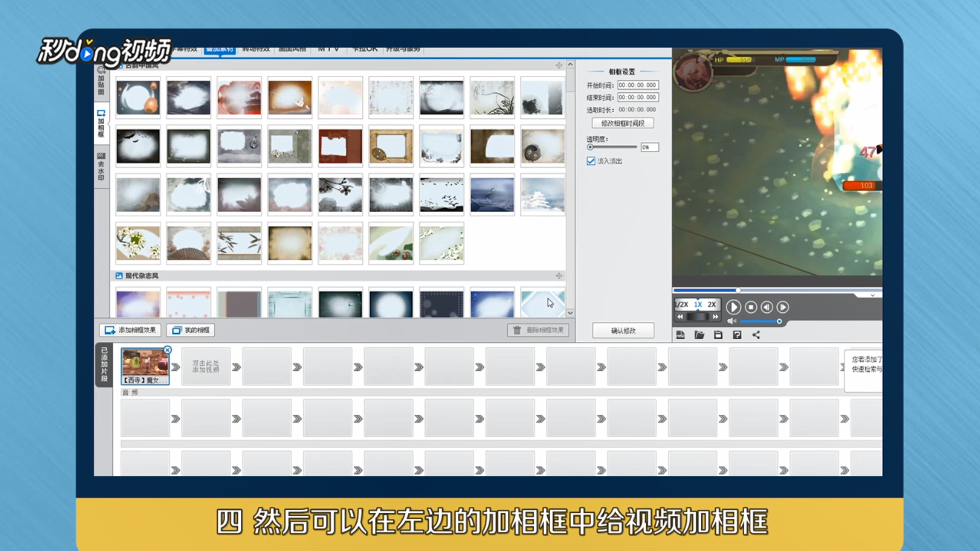Click the save project disk icon

coord(718,335)
